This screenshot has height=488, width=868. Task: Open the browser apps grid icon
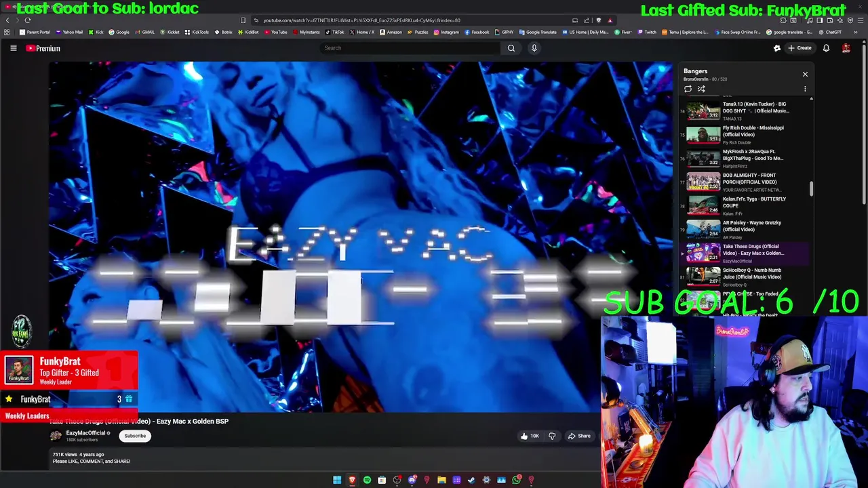point(7,32)
